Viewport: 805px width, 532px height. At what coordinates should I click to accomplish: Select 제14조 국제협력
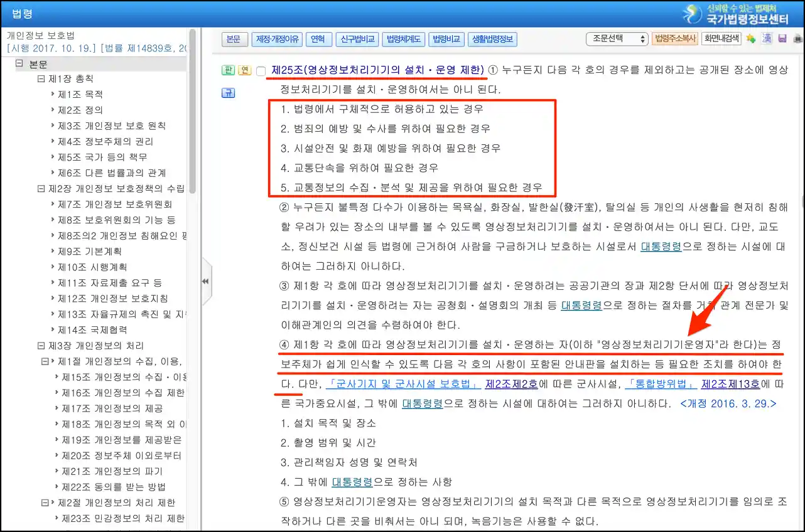93,329
